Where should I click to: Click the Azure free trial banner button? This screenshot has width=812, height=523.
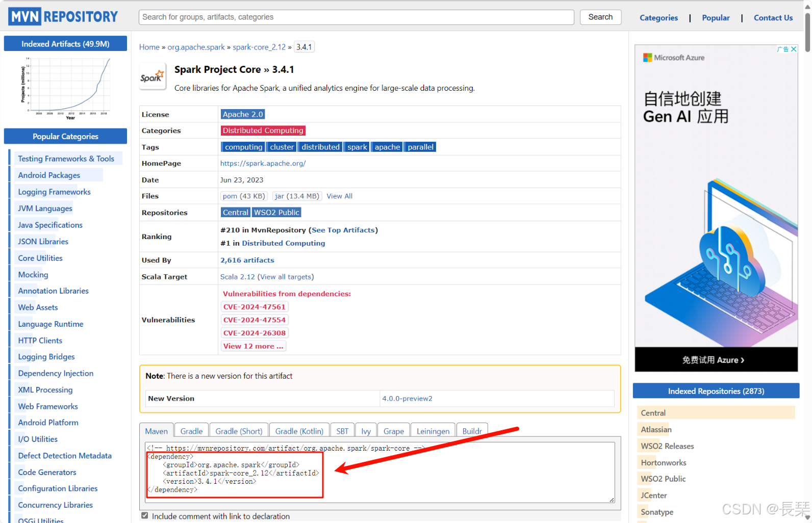[716, 360]
